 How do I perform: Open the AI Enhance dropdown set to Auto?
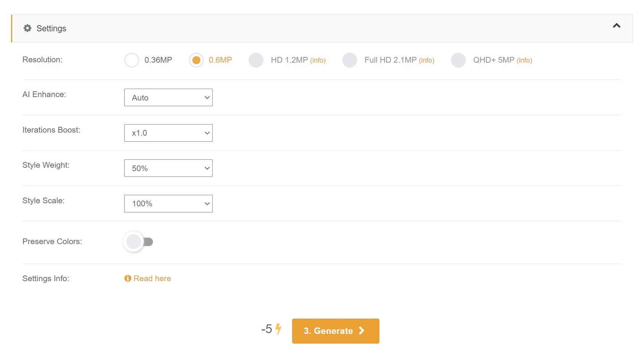click(168, 97)
